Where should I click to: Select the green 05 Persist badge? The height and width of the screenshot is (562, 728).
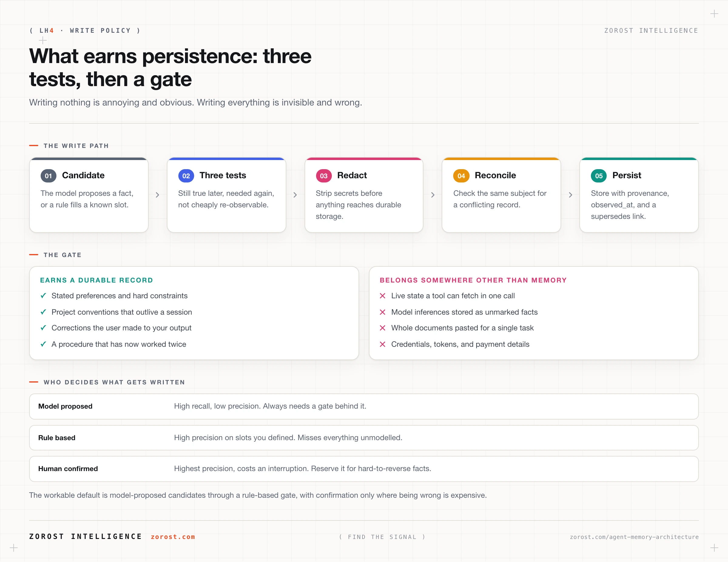(599, 176)
